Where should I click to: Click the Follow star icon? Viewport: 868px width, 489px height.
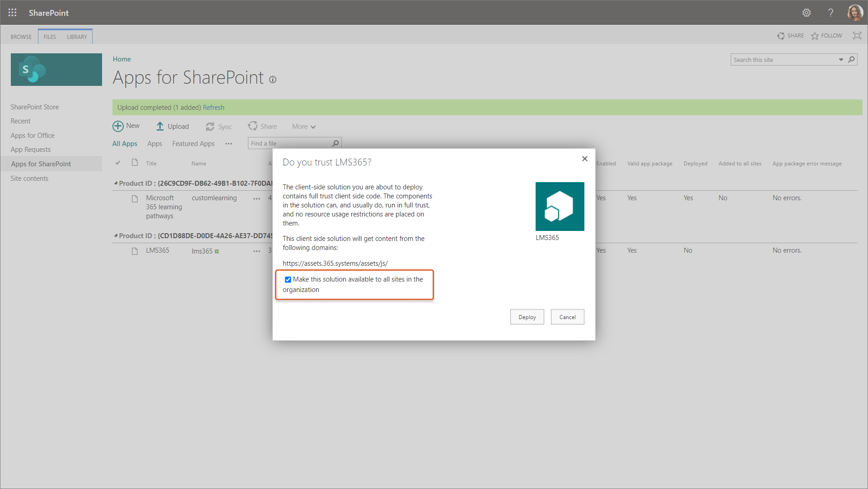click(815, 36)
